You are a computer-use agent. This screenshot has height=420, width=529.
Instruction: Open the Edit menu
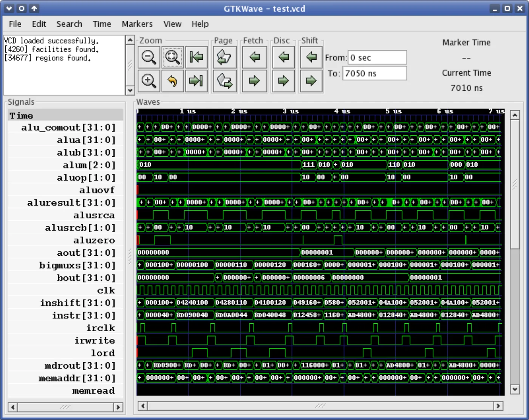pyautogui.click(x=39, y=24)
